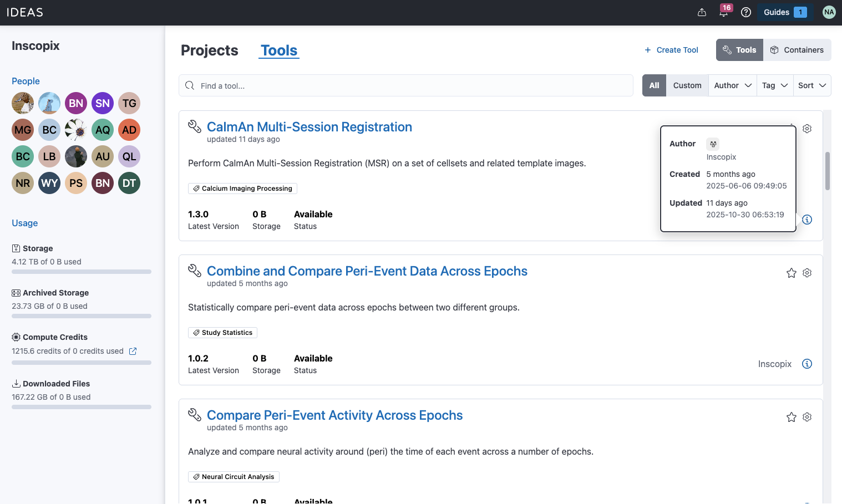The width and height of the screenshot is (842, 504).
Task: Open the help question mark icon
Action: (x=746, y=12)
